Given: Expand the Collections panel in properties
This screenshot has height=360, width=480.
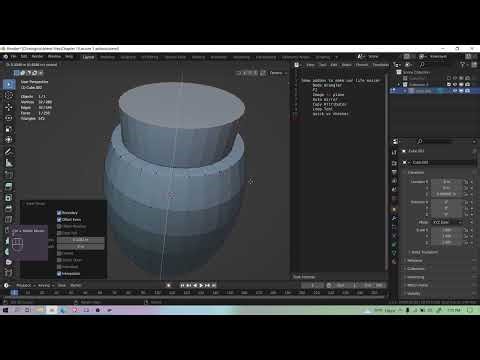Looking at the screenshot, I should point(415,269).
